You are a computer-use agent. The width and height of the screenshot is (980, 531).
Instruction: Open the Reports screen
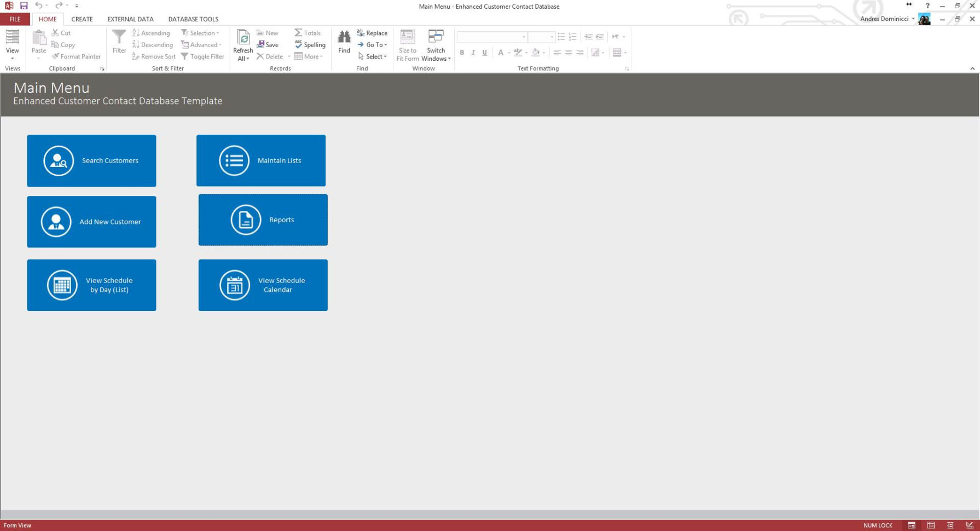[x=263, y=220]
